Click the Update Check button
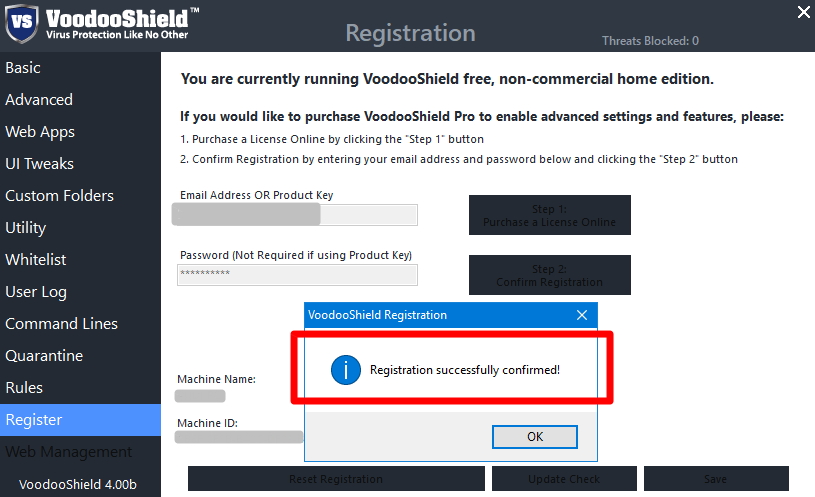This screenshot has width=815, height=497. (564, 479)
